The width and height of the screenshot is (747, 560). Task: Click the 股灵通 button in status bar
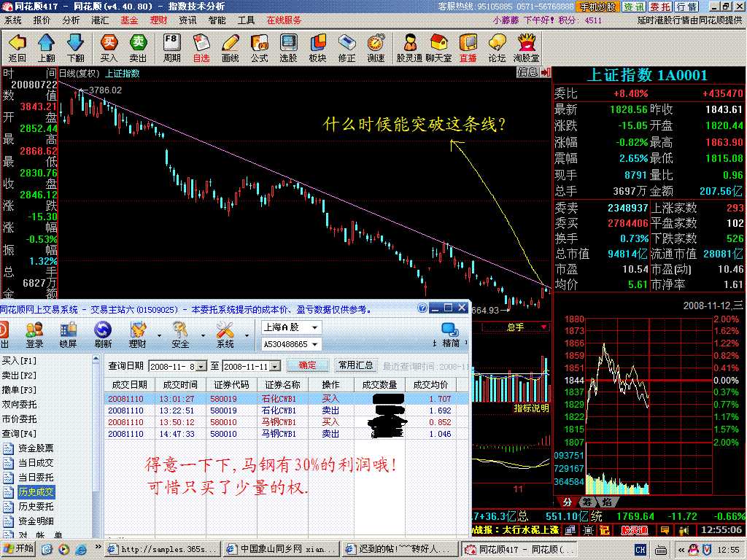coord(634,530)
